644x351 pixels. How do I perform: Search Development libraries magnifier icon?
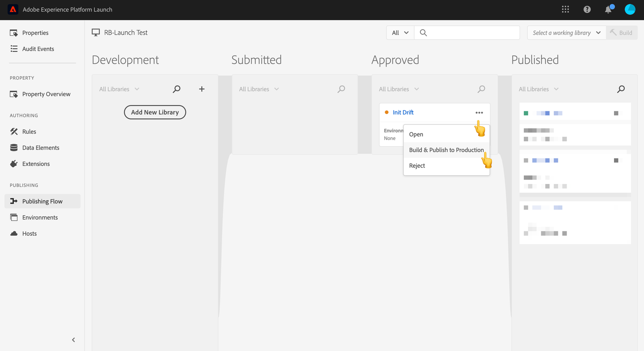[x=177, y=89]
